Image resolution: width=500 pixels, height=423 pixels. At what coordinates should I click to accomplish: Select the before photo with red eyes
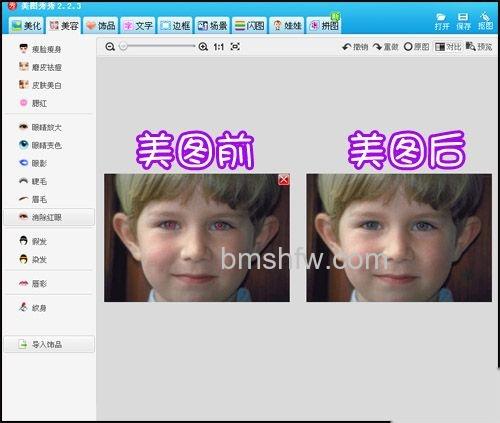(x=197, y=238)
